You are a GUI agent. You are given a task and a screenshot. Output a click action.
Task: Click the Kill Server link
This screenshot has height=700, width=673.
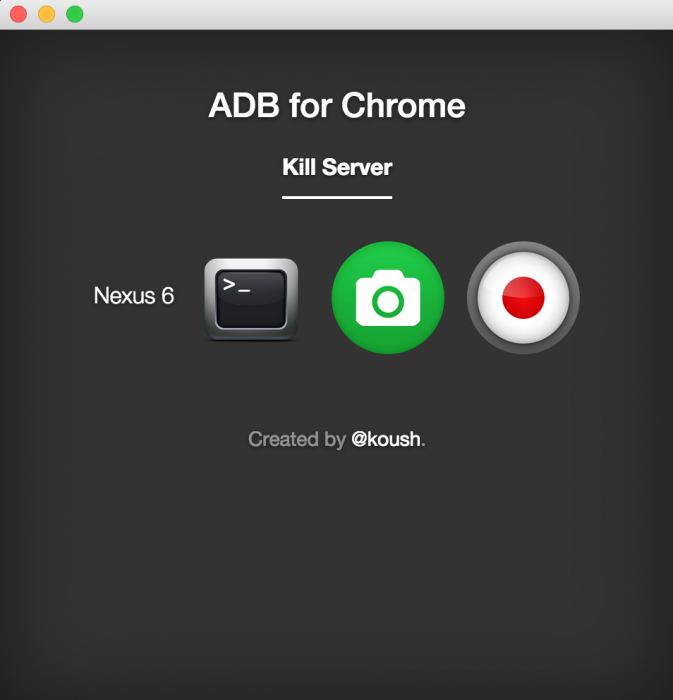point(337,167)
